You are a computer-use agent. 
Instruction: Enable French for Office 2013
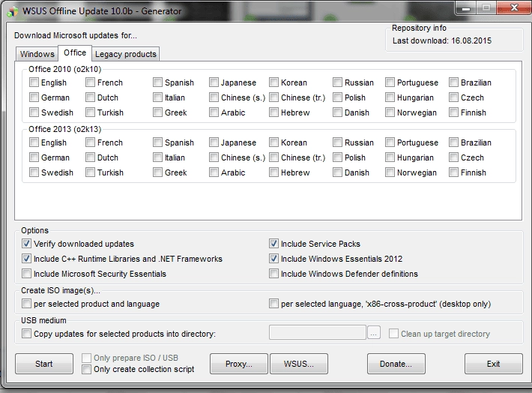[x=90, y=142]
